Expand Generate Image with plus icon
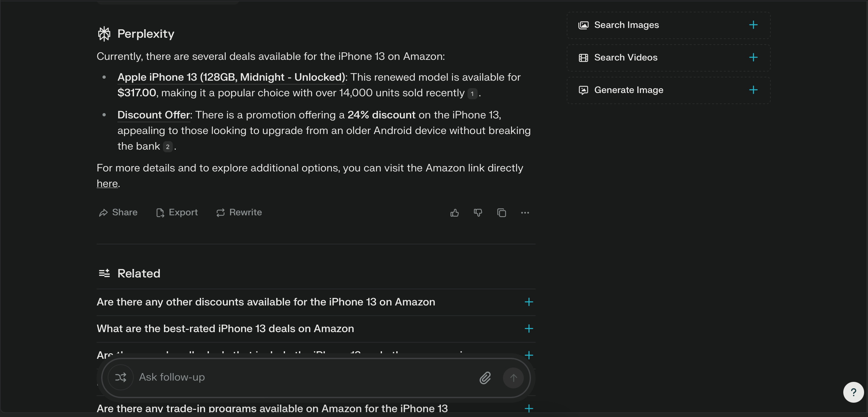 point(753,90)
